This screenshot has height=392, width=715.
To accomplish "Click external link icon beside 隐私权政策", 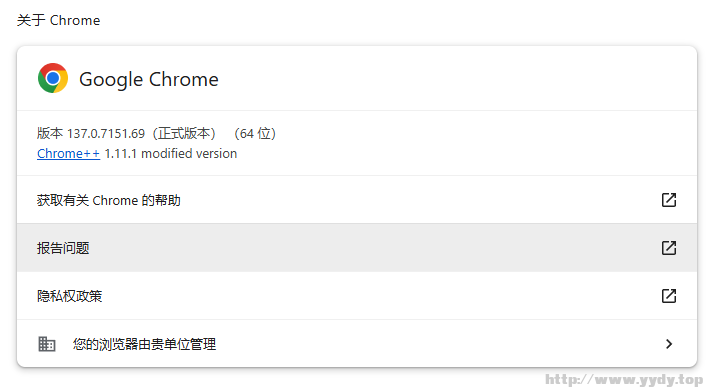I will (x=668, y=295).
